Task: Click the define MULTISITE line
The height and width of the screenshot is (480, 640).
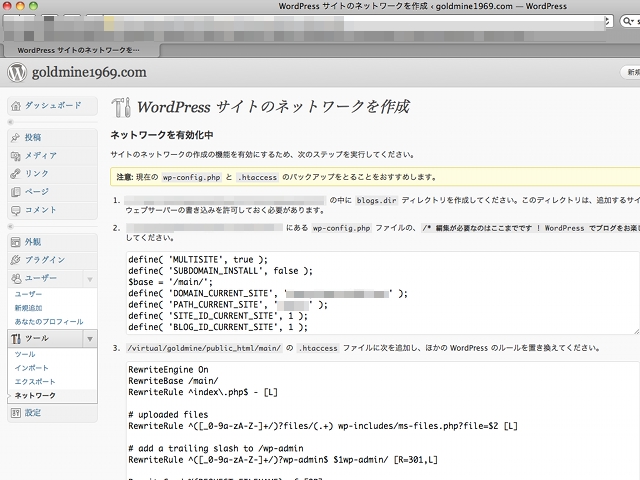Action: (x=198, y=260)
